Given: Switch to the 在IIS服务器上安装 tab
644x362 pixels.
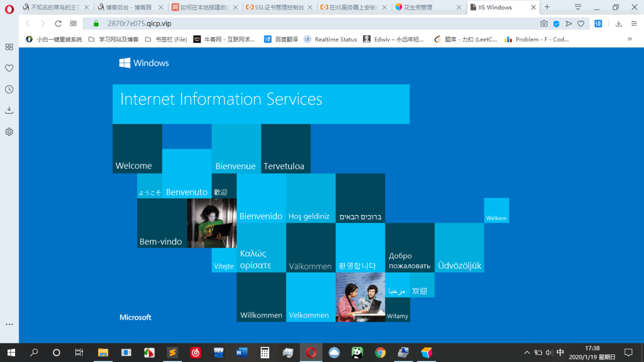Looking at the screenshot, I should [354, 8].
